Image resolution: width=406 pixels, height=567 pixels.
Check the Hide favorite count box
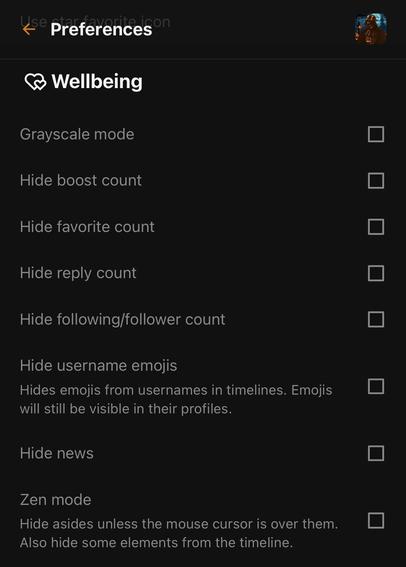click(376, 227)
